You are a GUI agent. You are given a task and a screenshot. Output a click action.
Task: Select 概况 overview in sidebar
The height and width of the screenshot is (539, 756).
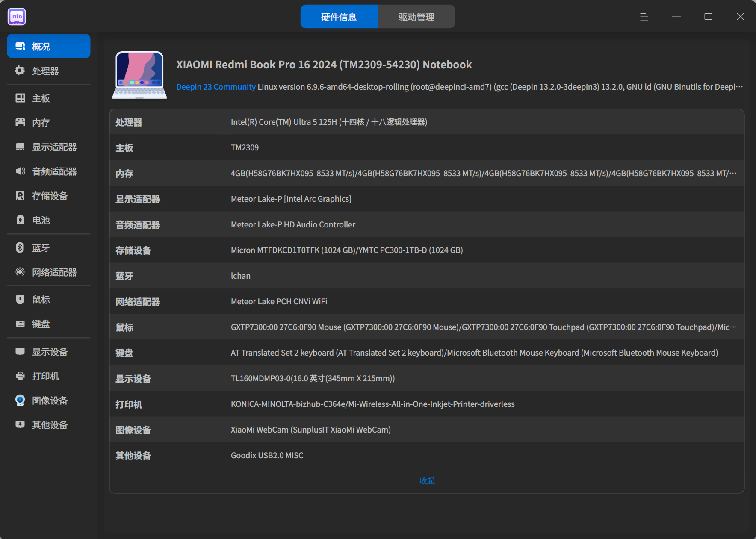(x=49, y=46)
